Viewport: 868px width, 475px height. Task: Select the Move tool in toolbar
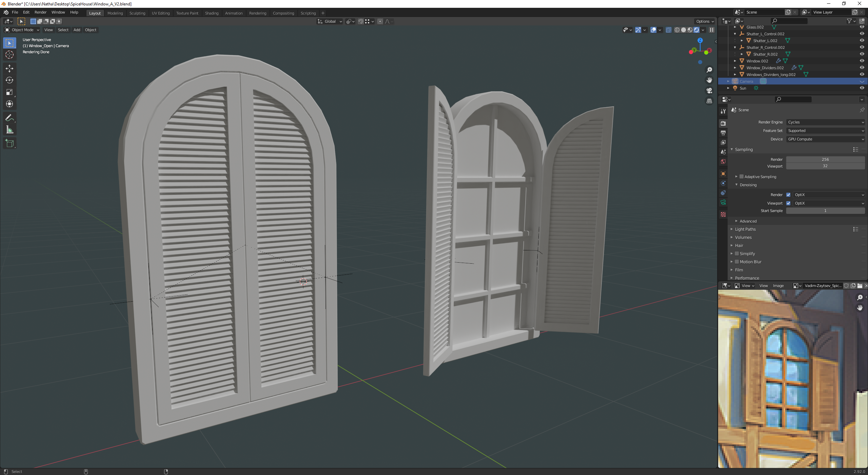point(9,68)
